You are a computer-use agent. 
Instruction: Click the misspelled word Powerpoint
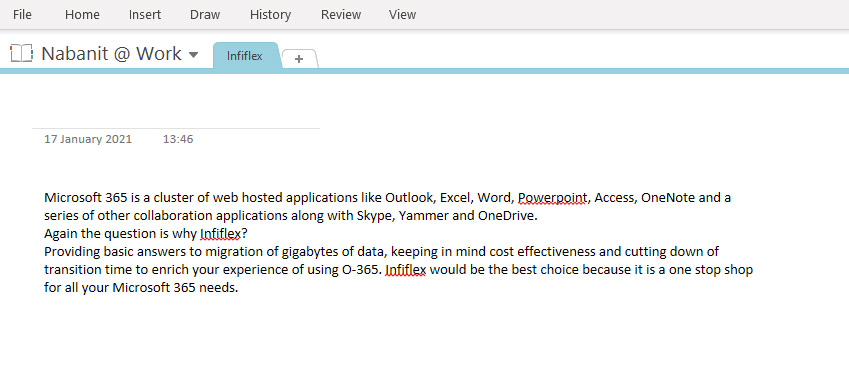pyautogui.click(x=552, y=197)
